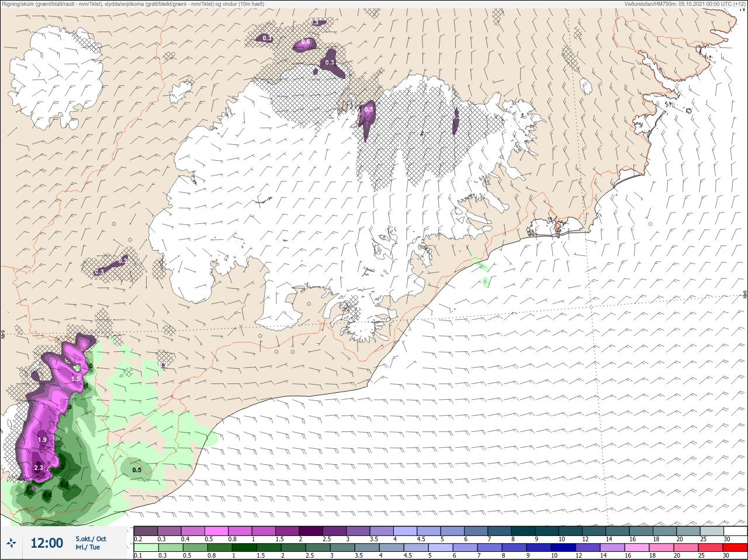This screenshot has width=748, height=560.
Task: Pick the white 30 legend swatch
Action: [735, 531]
